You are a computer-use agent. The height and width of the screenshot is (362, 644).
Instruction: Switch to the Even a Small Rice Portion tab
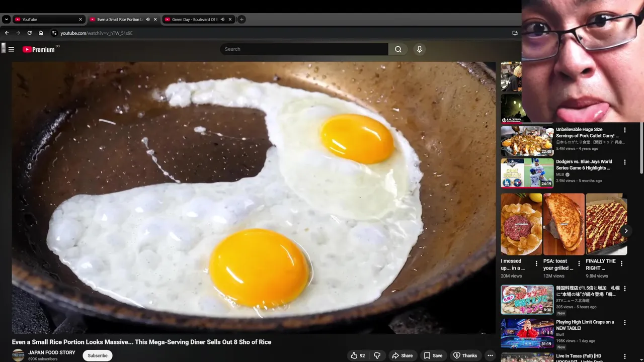pyautogui.click(x=120, y=20)
